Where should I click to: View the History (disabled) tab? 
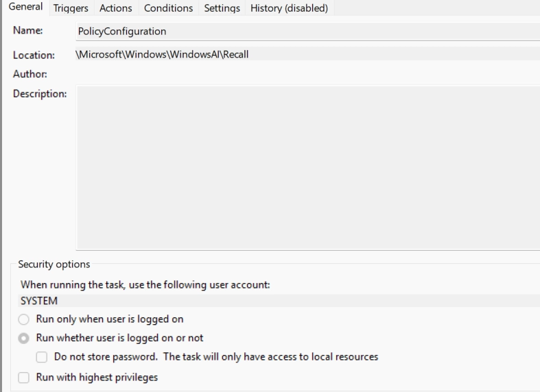[289, 8]
